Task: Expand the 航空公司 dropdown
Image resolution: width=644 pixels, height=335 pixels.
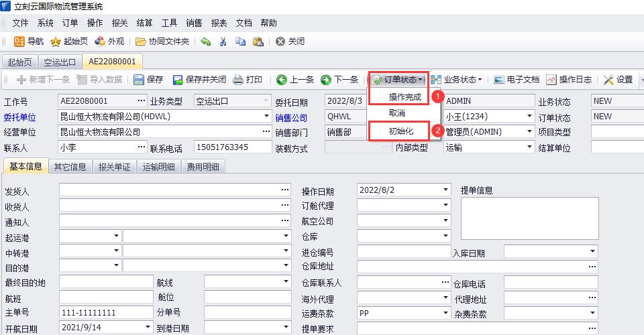Action: [445, 221]
